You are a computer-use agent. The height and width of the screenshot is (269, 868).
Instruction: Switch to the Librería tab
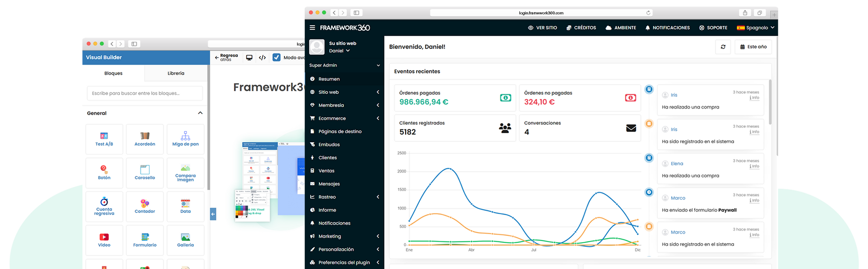[x=176, y=73]
